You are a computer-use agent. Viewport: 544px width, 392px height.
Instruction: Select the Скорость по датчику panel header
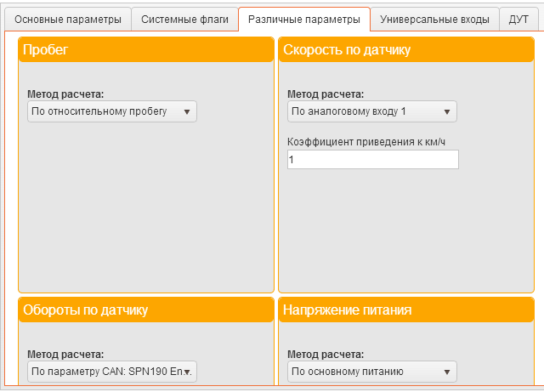click(x=406, y=49)
